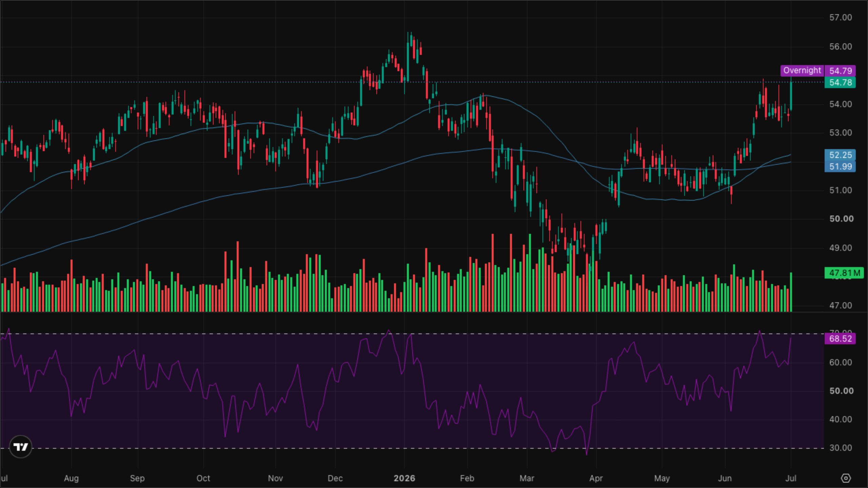
Task: Click the RSI 68.52 value label
Action: coord(840,339)
